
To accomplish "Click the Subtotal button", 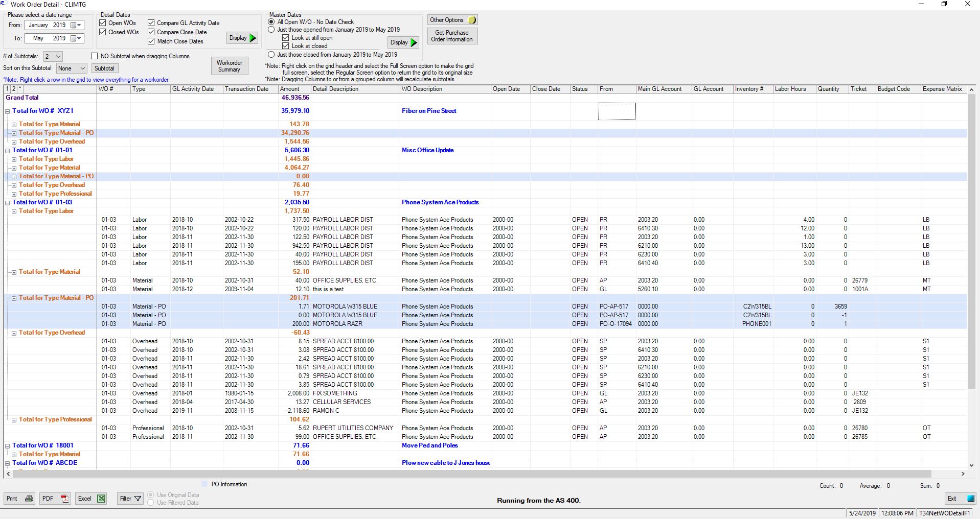I will click(104, 68).
